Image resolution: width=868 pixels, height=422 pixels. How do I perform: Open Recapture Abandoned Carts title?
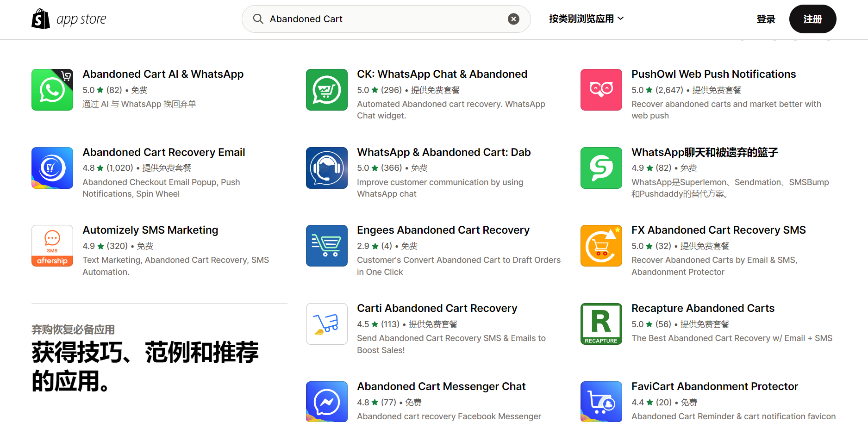[x=703, y=308]
